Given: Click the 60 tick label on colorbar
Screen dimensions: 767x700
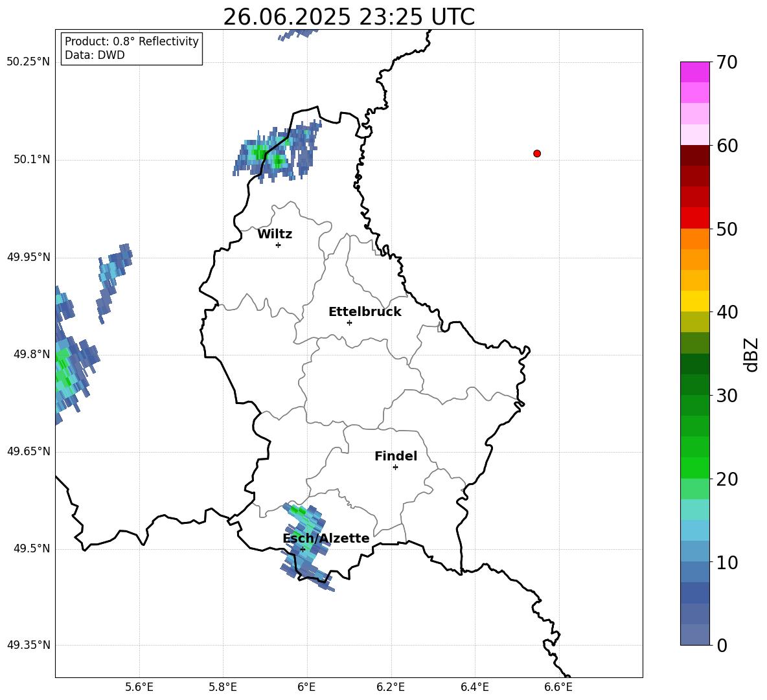Looking at the screenshot, I should [x=727, y=146].
